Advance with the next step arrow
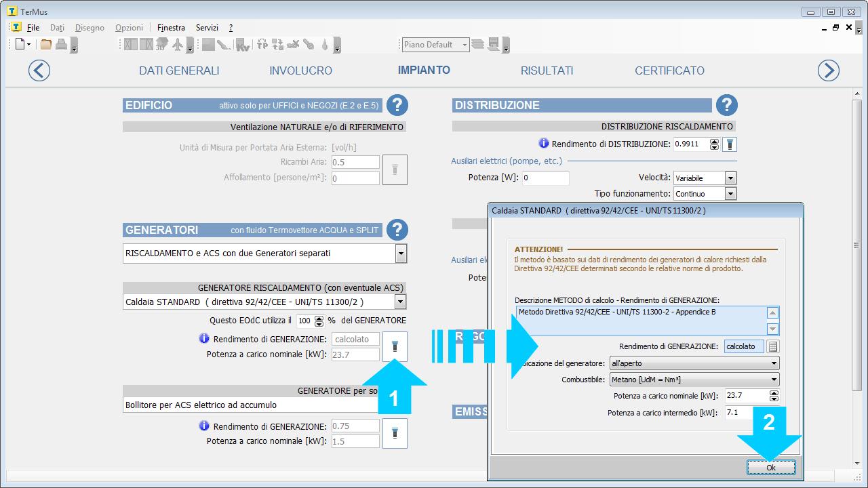This screenshot has height=488, width=868. 828,70
